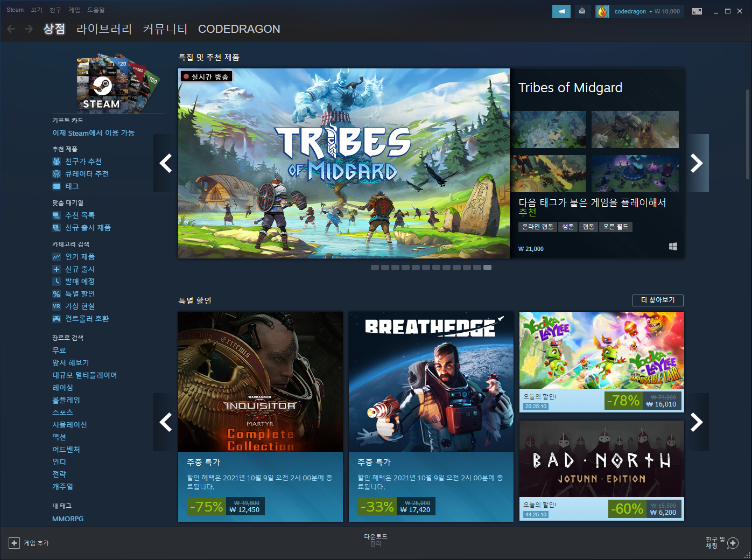This screenshot has height=560, width=752.
Task: Open friends chat plus icon
Action: pyautogui.click(x=733, y=543)
